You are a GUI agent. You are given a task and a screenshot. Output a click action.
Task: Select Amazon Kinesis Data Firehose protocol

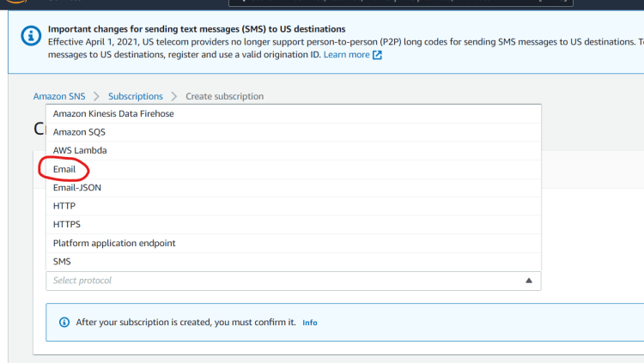coord(294,114)
